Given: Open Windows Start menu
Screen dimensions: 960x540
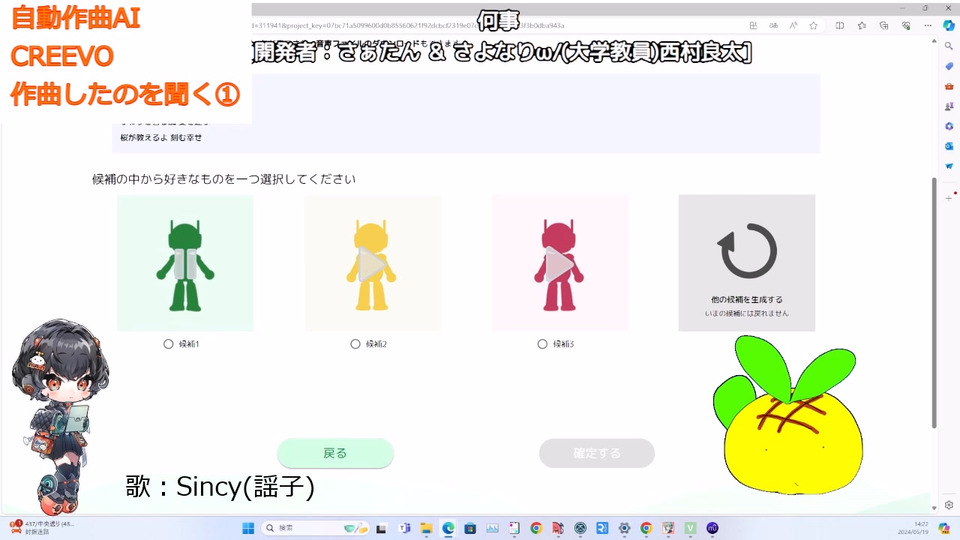Looking at the screenshot, I should [x=248, y=528].
